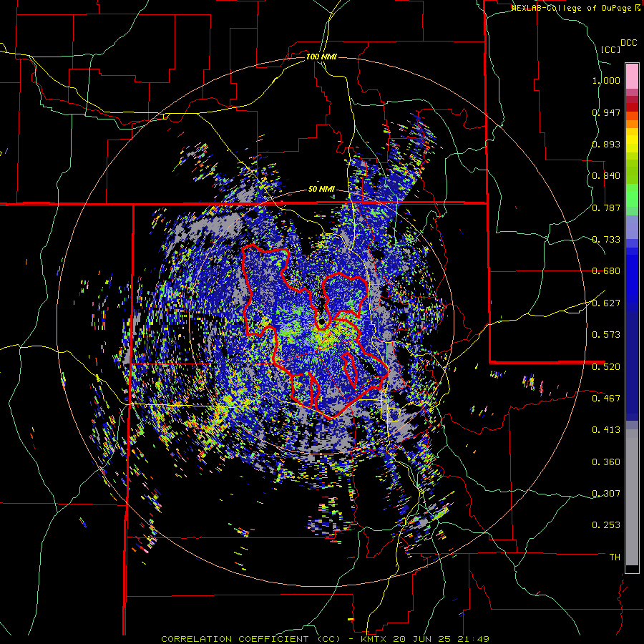Click the 100 NMI range ring label

(x=321, y=57)
